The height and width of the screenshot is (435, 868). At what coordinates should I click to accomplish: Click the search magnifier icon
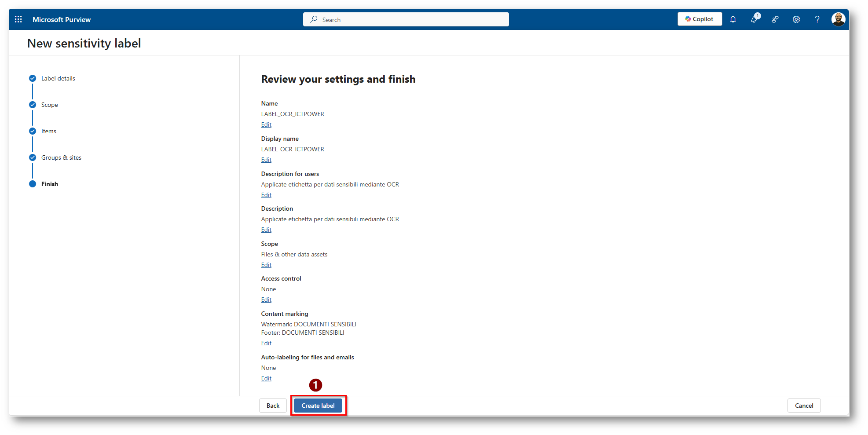click(x=314, y=19)
